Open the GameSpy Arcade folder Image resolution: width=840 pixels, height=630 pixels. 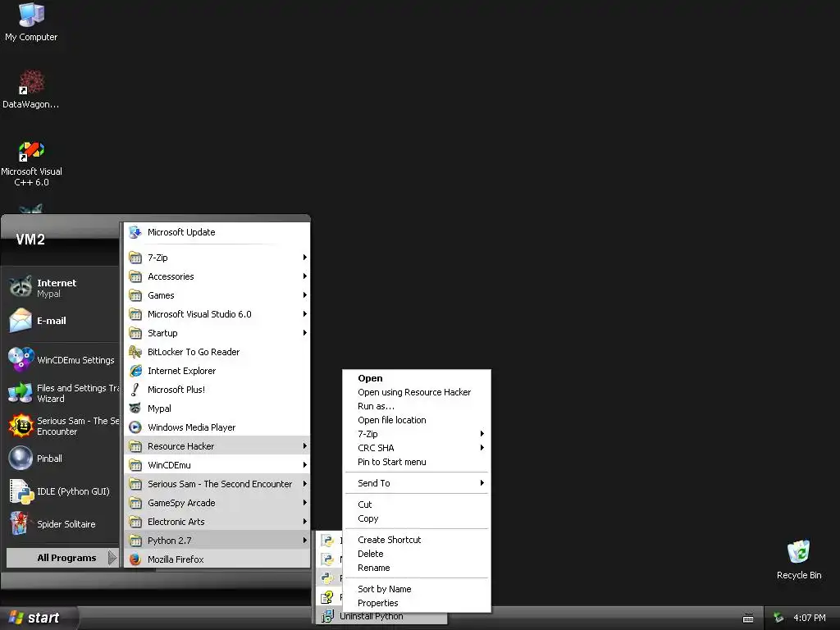[217, 503]
